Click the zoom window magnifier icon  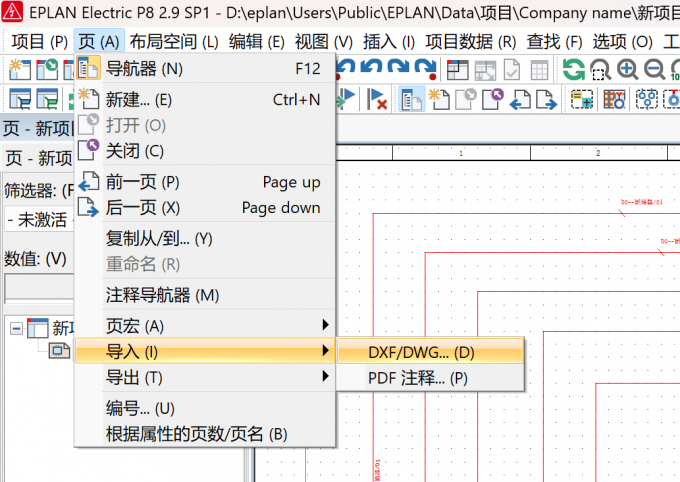(601, 69)
